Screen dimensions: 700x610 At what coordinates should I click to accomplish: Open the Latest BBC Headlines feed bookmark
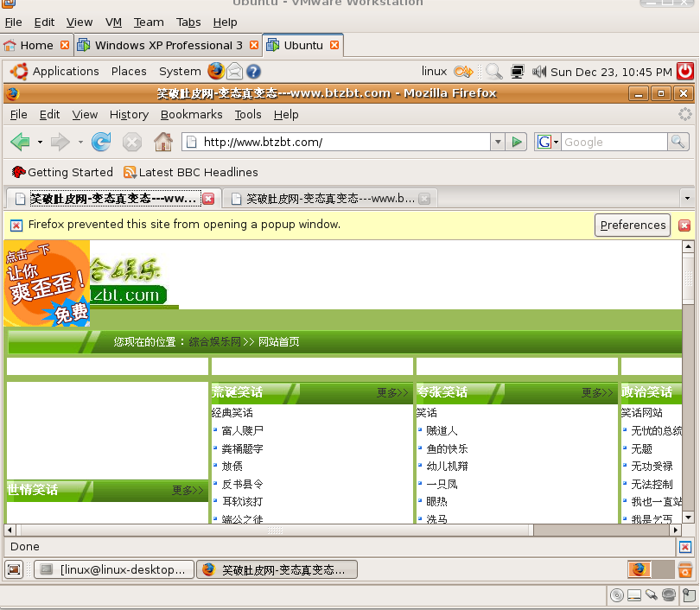pyautogui.click(x=191, y=172)
